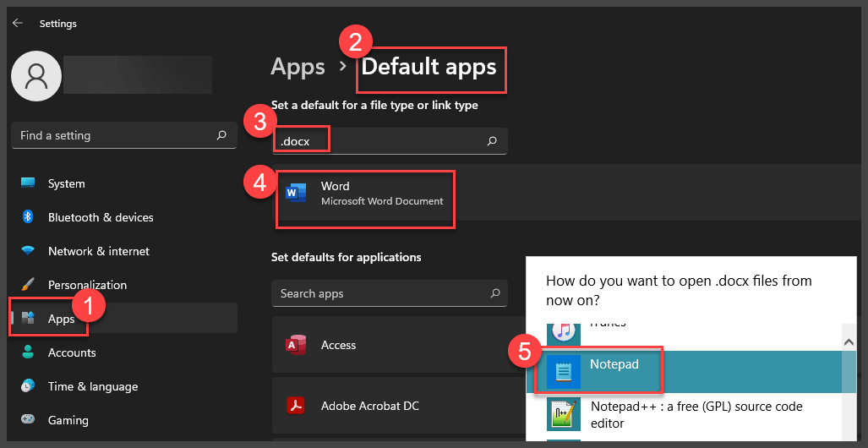The height and width of the screenshot is (448, 868).
Task: Click Apps breadcrumb link
Action: coord(298,67)
